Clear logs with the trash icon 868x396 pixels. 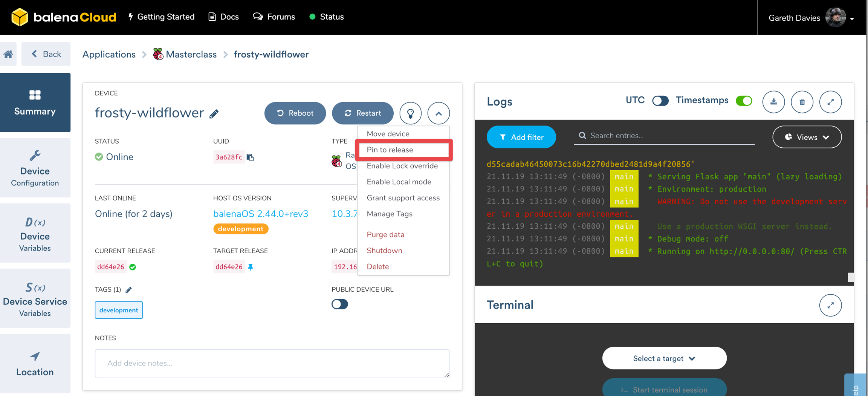coord(802,102)
